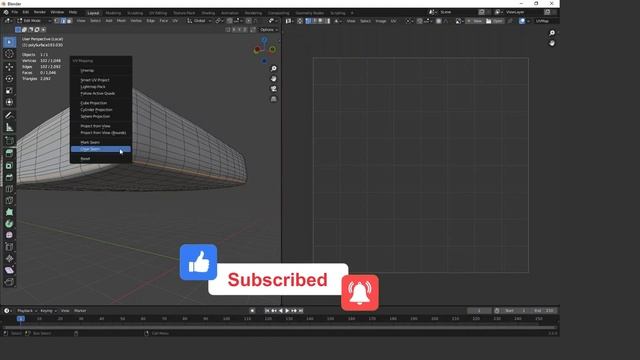Switch perspective/orthographic with grid icon
Image resolution: width=640 pixels, height=360 pixels.
273,99
